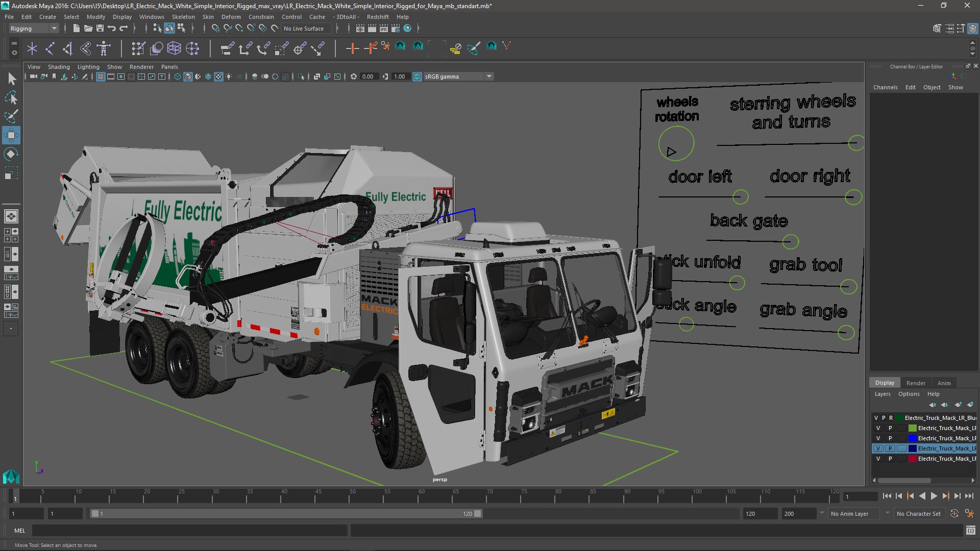Click the Open Scene folder icon
The image size is (980, 551).
click(88, 29)
